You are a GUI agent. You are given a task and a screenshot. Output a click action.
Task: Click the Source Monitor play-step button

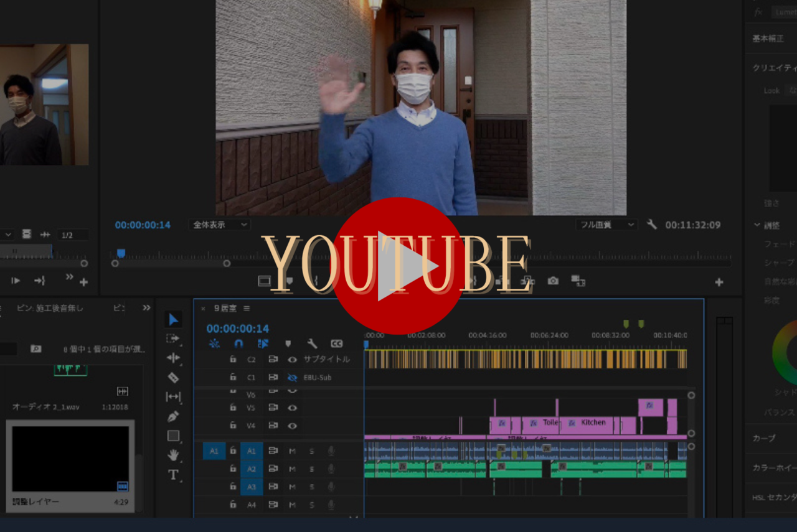coord(16,281)
